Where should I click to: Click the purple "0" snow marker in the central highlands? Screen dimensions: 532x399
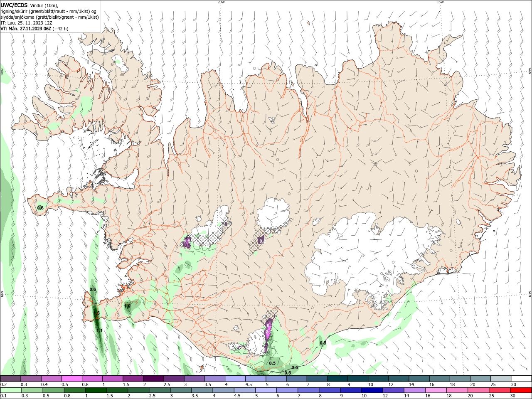(x=261, y=241)
